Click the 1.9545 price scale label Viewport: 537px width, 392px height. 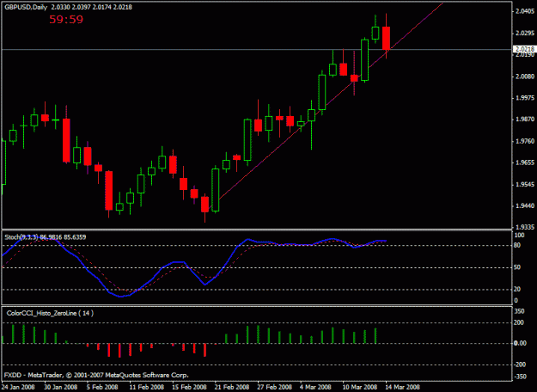(x=525, y=185)
